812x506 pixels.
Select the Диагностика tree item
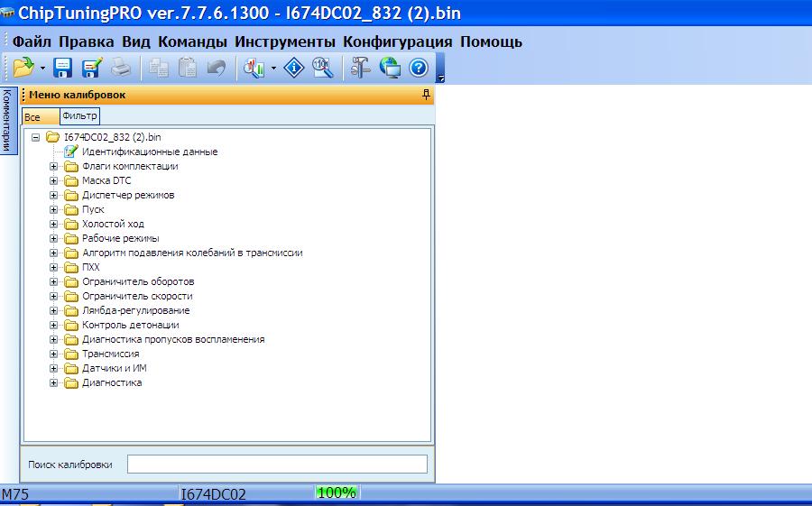point(112,382)
